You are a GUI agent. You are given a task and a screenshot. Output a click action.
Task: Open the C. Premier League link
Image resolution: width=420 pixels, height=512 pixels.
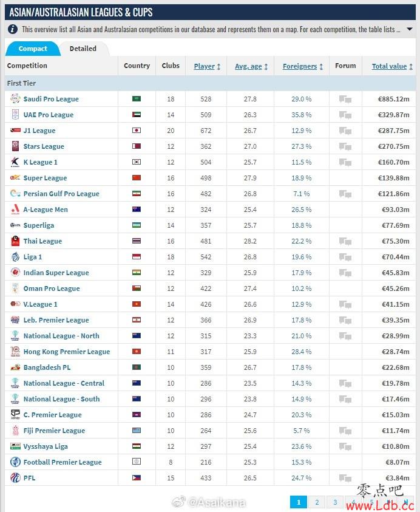point(53,415)
